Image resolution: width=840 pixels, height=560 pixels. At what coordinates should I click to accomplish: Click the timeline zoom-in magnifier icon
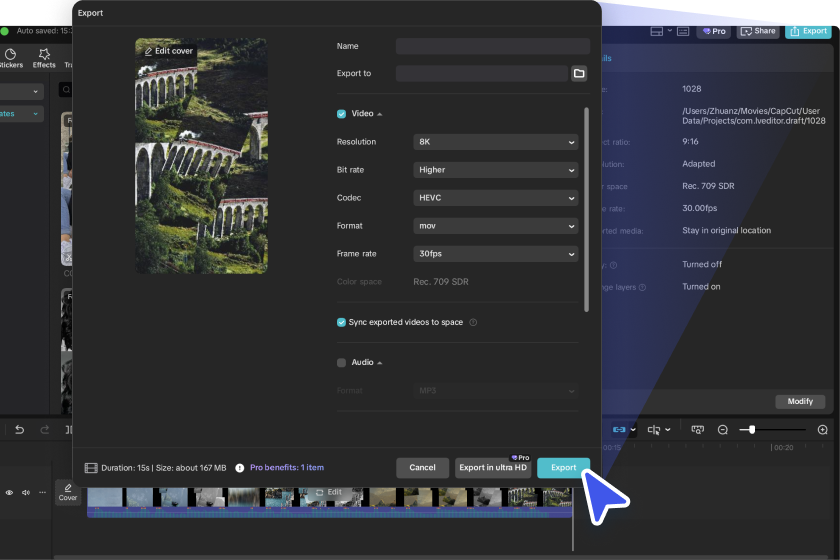822,430
